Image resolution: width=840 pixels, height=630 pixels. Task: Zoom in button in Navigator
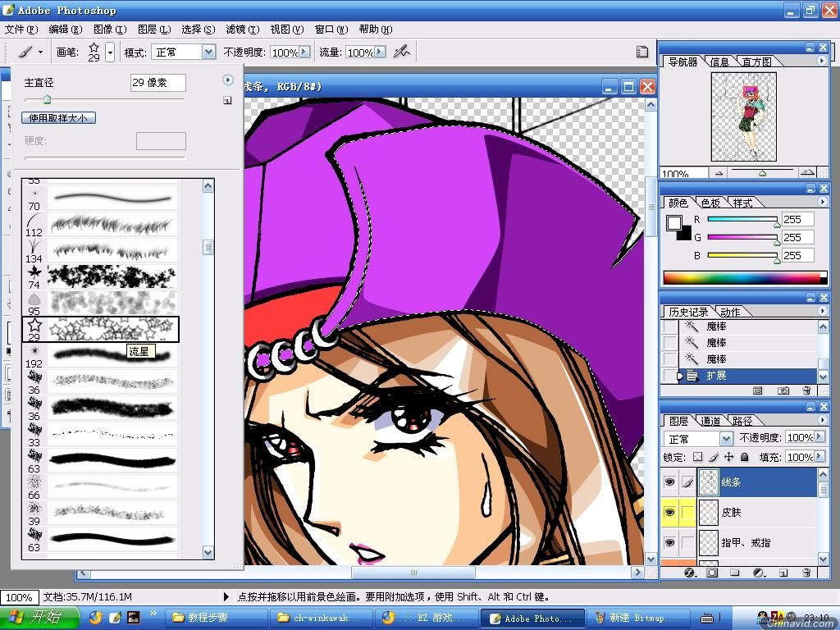tap(807, 172)
